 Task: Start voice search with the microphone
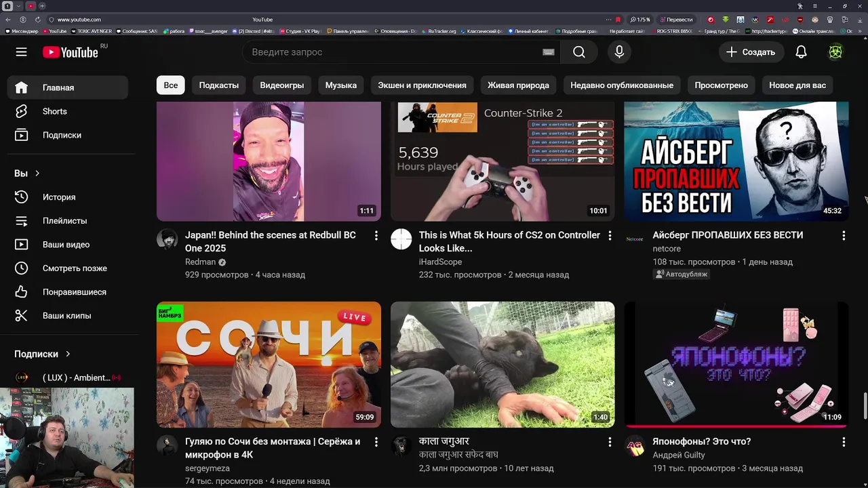[x=619, y=52]
